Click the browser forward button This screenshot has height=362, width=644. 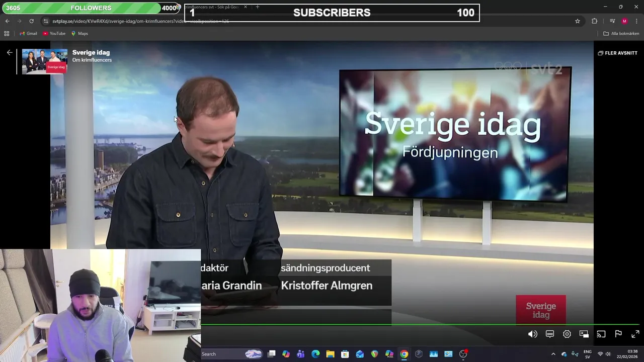[x=19, y=21]
